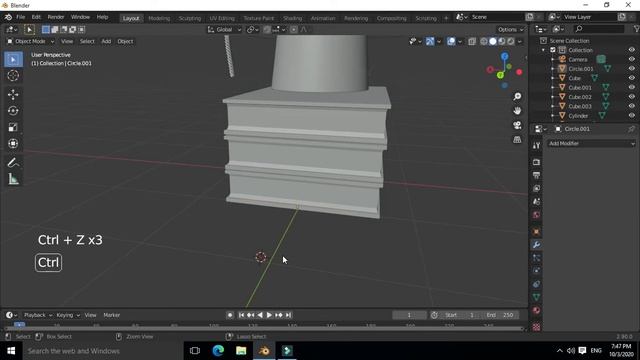Screen dimensions: 640x360
Task: Open the Object Mode dropdown
Action: click(30, 41)
